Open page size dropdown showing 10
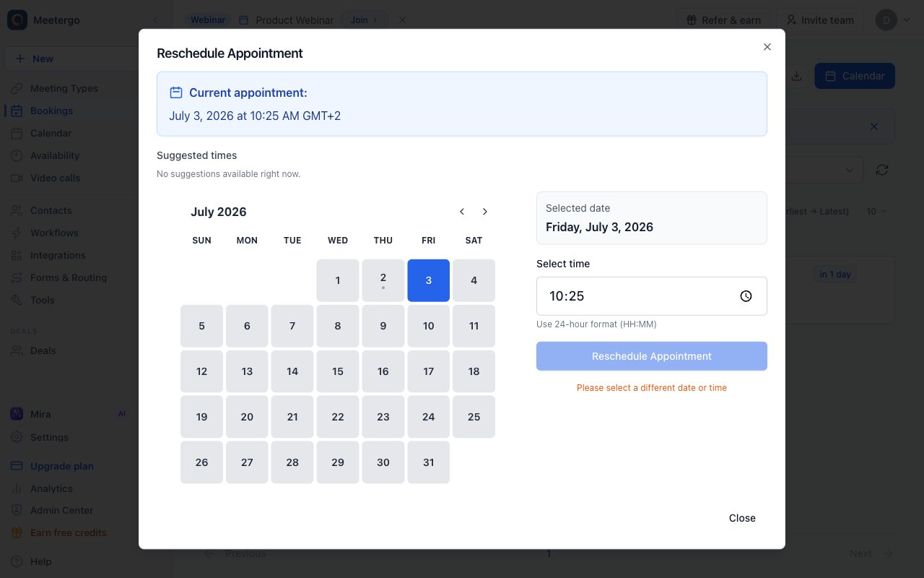Viewport: 924px width, 578px height. (x=876, y=212)
